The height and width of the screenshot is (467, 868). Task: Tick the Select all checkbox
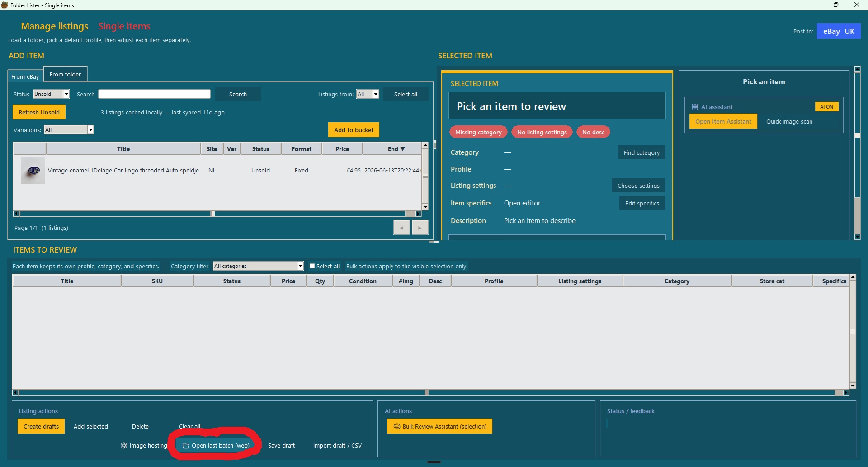click(312, 266)
